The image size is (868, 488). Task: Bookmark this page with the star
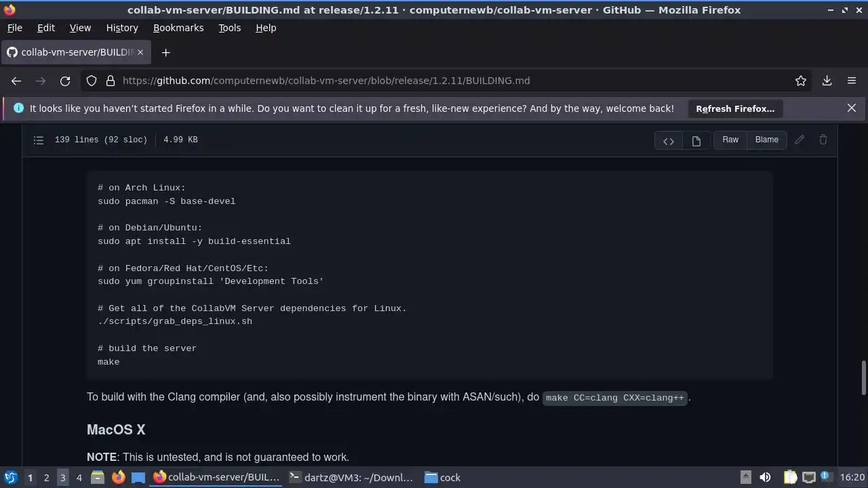[x=801, y=81]
